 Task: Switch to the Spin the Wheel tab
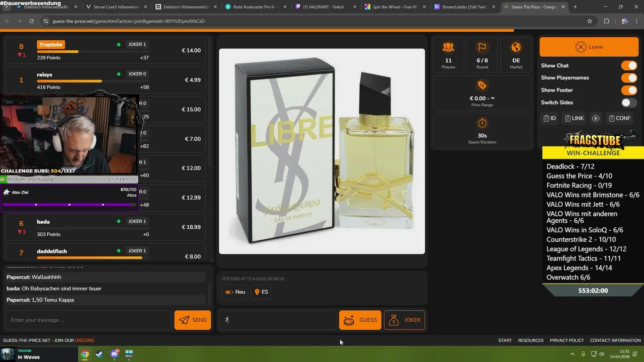[x=394, y=7]
